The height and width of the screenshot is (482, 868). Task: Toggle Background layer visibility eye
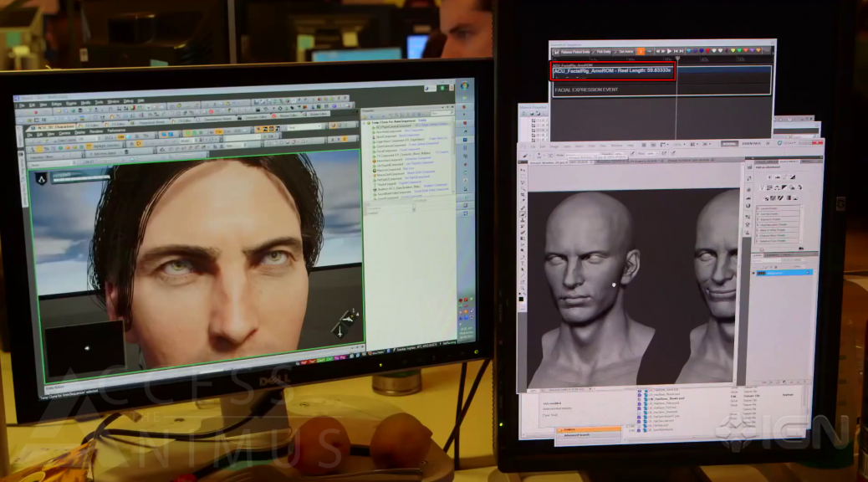753,273
